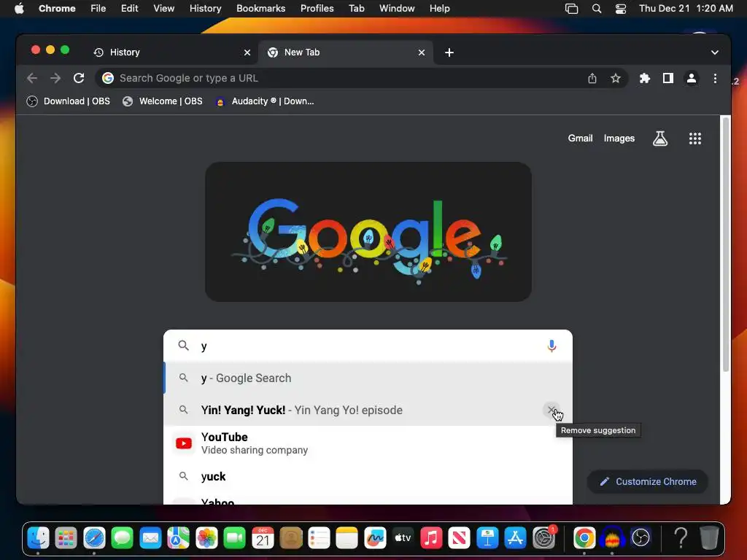Click the page vertical scrollbar

click(x=726, y=244)
